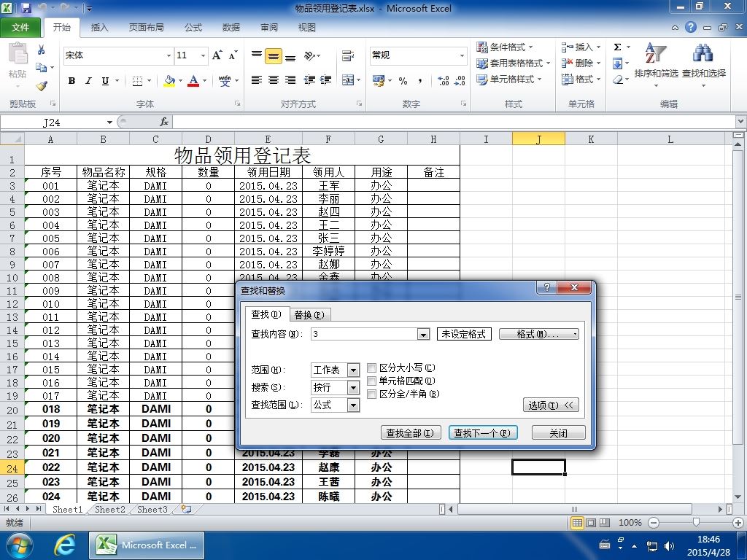This screenshot has width=747, height=560.
Task: Switch to Page Break Preview view
Action: [x=605, y=523]
